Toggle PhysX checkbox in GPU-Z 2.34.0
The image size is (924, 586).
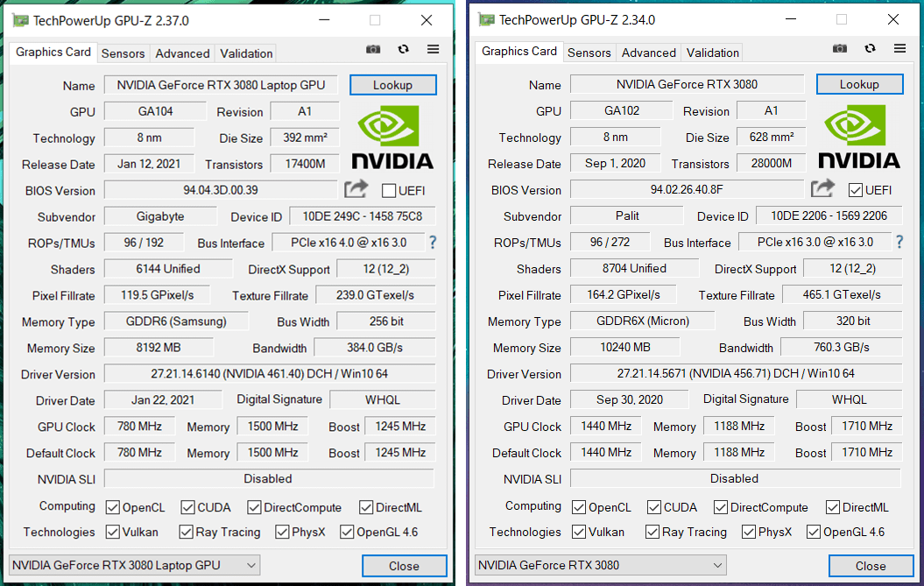[x=749, y=532]
